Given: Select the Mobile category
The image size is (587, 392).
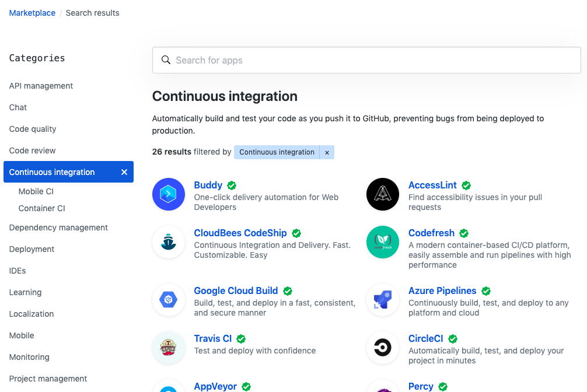Looking at the screenshot, I should tap(22, 335).
